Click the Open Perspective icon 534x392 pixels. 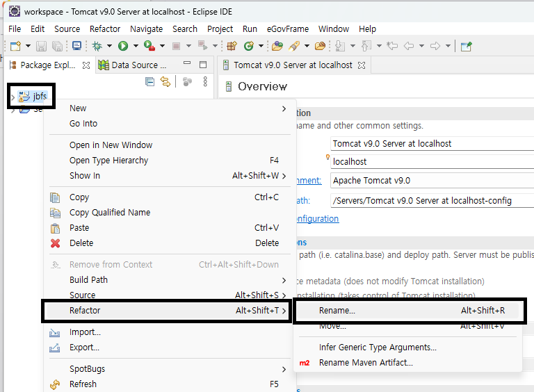tap(466, 46)
